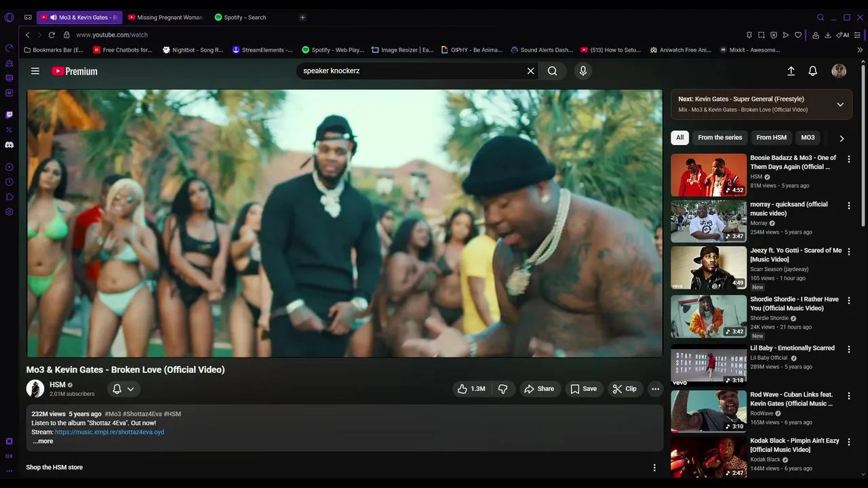Open the YouTube guide hamburger menu

coord(35,70)
